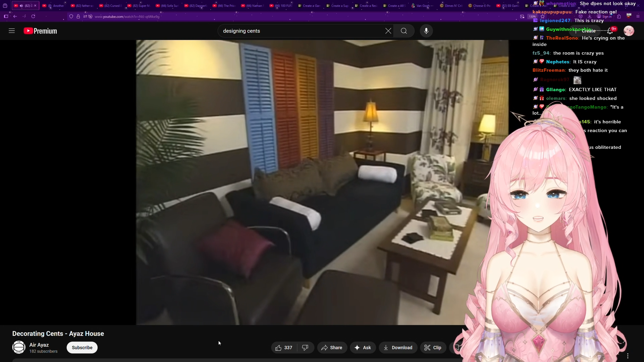
Task: Show site security info via padlock icon
Action: pos(78,16)
